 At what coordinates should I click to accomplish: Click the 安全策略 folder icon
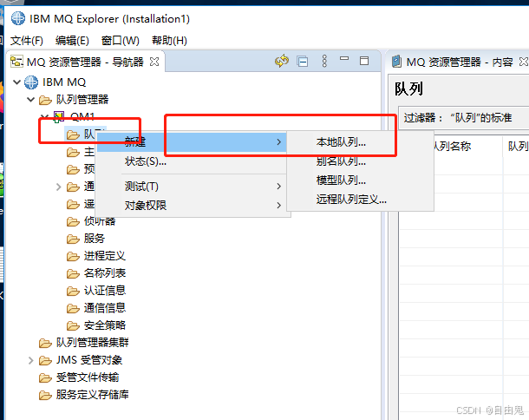click(x=73, y=325)
